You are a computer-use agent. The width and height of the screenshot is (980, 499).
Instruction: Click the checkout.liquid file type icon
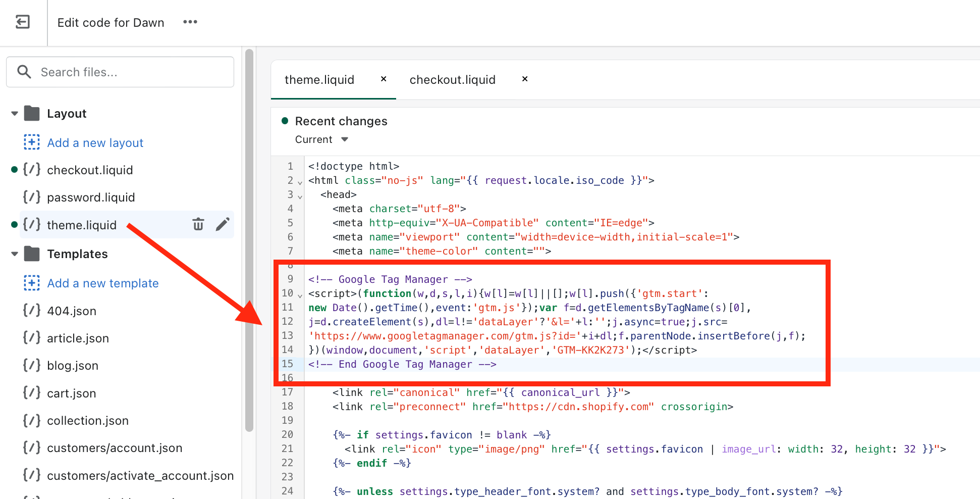pyautogui.click(x=32, y=170)
